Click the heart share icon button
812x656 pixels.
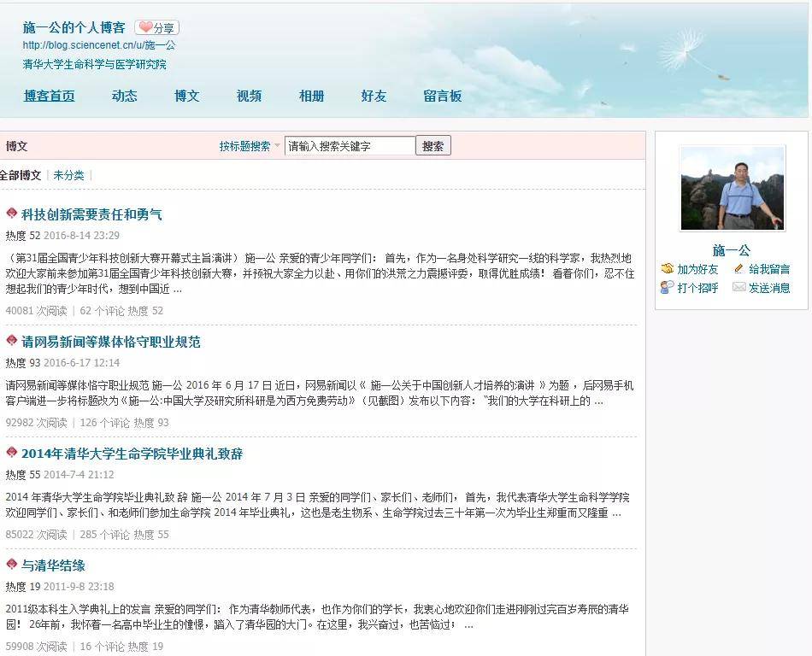point(157,27)
